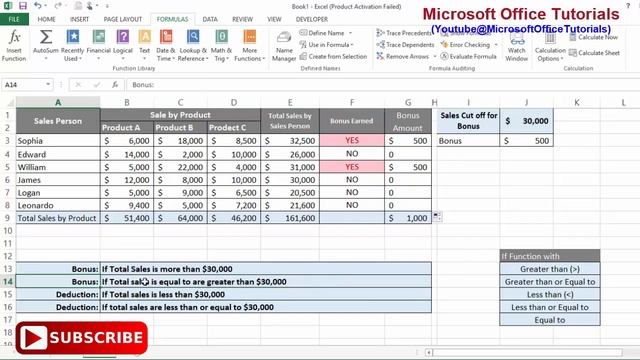Select total sales cell 161,600

(290, 218)
